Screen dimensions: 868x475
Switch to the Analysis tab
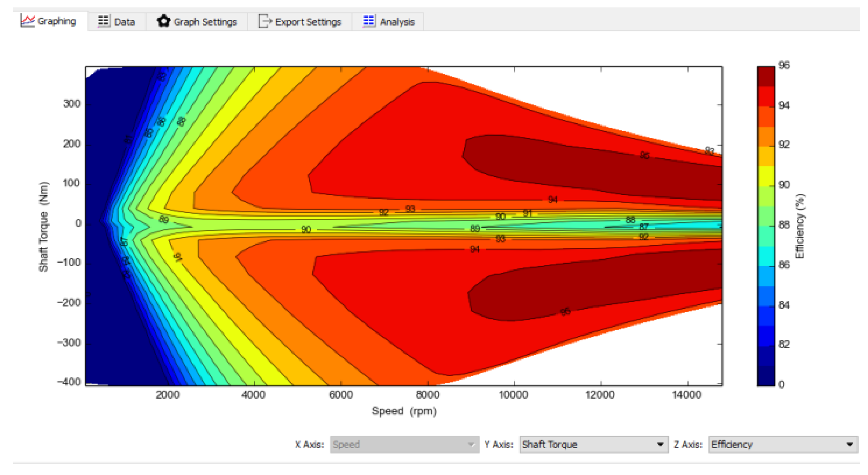(x=397, y=22)
